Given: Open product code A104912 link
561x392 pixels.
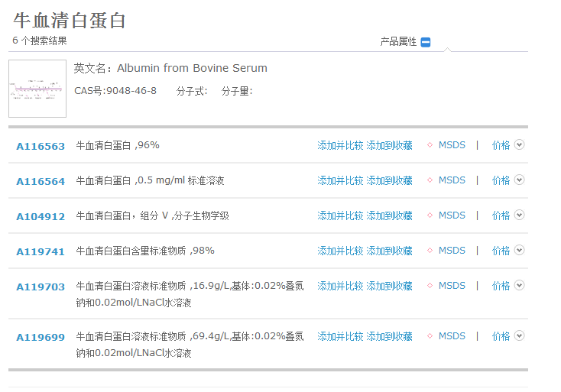Looking at the screenshot, I should [41, 216].
